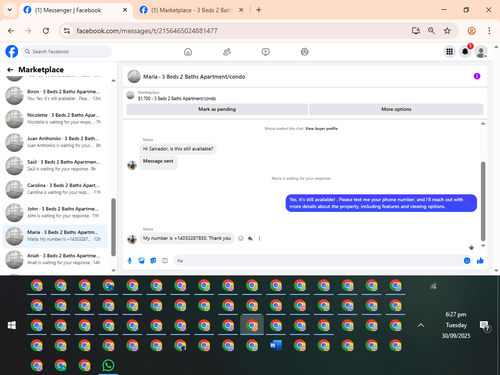Open Word from the taskbar
The width and height of the screenshot is (500, 375).
click(x=276, y=345)
